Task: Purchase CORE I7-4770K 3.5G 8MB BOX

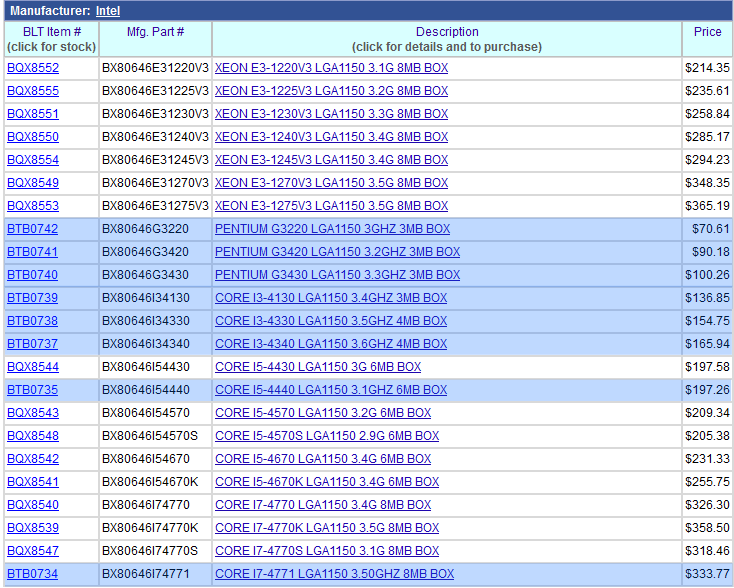Action: [327, 528]
